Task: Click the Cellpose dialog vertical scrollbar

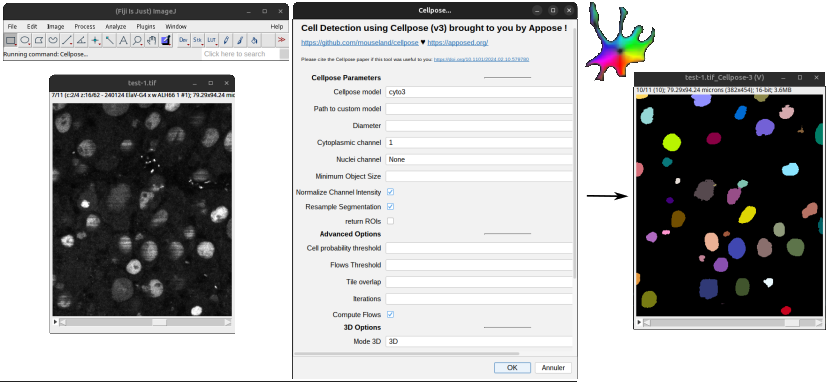Action: click(x=575, y=152)
